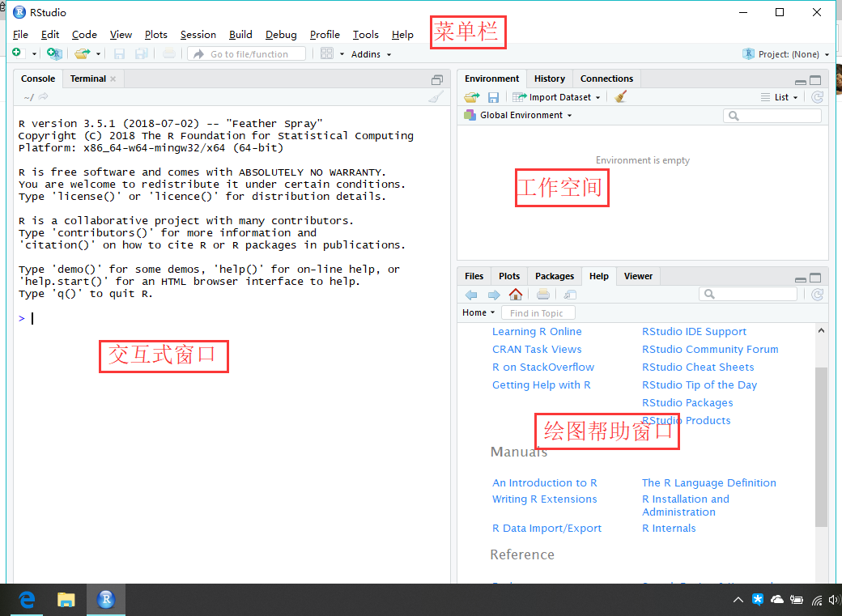The image size is (842, 616).
Task: Open the Addins dropdown
Action: (x=369, y=54)
